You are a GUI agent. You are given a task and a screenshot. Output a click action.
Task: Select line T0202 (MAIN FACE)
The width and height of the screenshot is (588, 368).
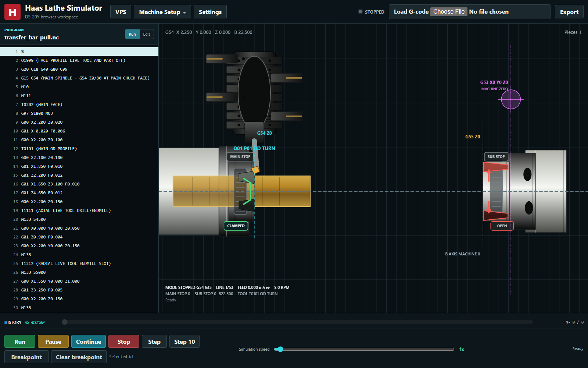tap(79, 105)
